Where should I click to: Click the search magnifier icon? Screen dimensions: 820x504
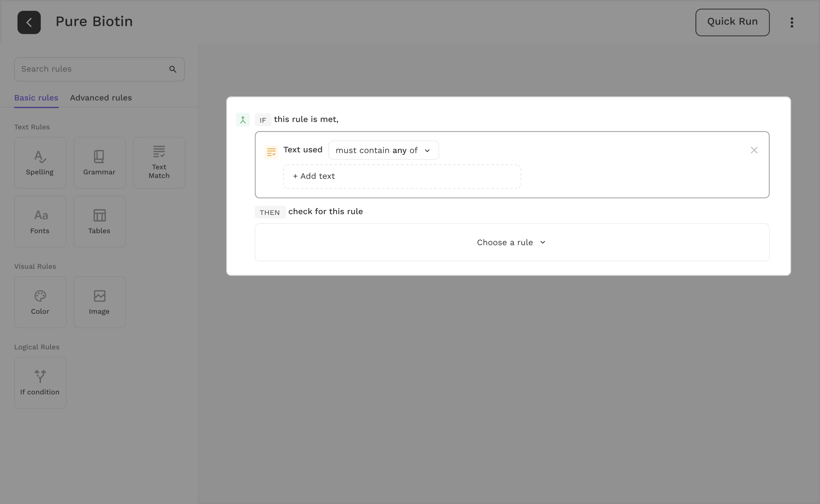(x=173, y=69)
